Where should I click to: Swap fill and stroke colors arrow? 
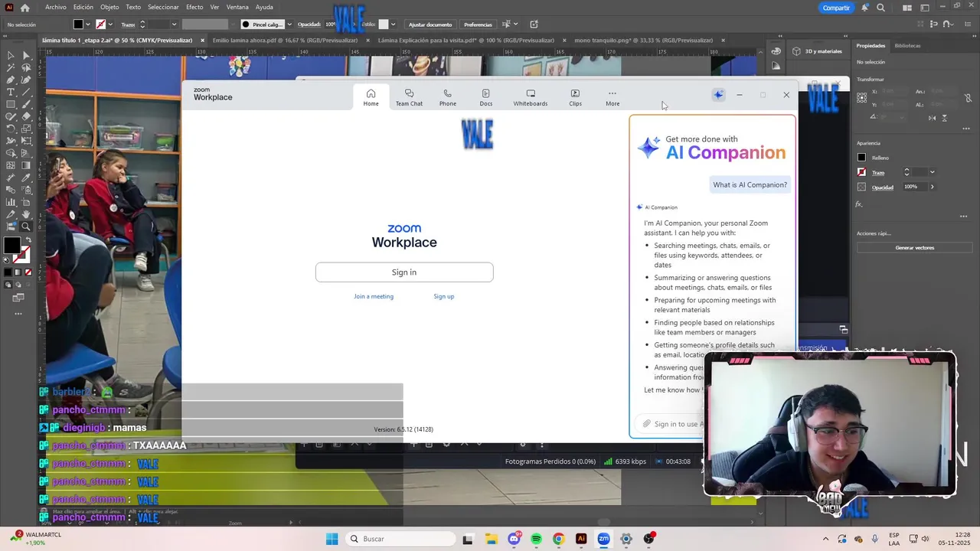(28, 240)
